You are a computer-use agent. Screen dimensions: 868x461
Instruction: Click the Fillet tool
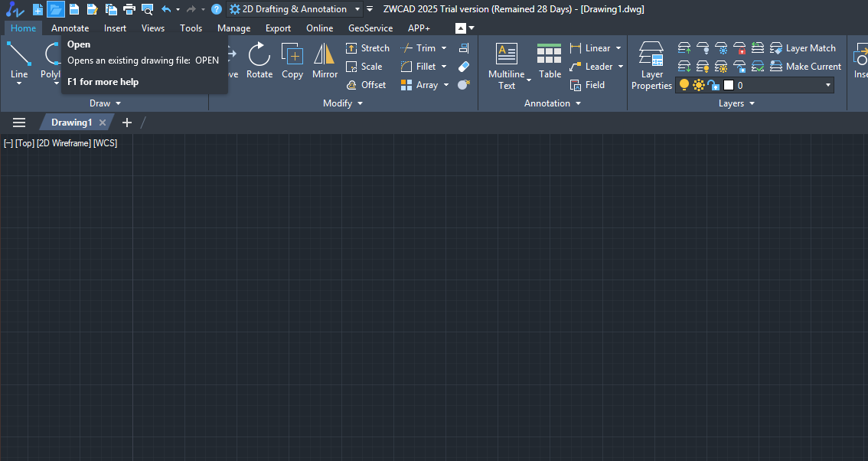[x=419, y=67]
